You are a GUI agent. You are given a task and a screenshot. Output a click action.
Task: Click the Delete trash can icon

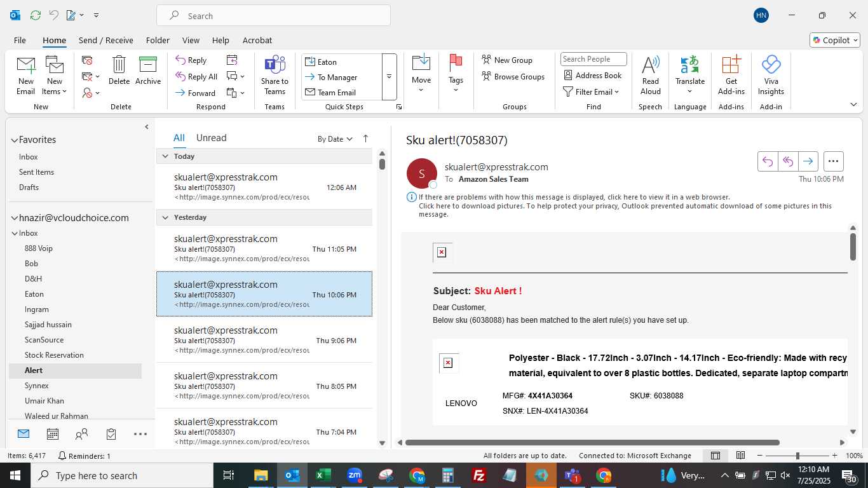click(119, 70)
